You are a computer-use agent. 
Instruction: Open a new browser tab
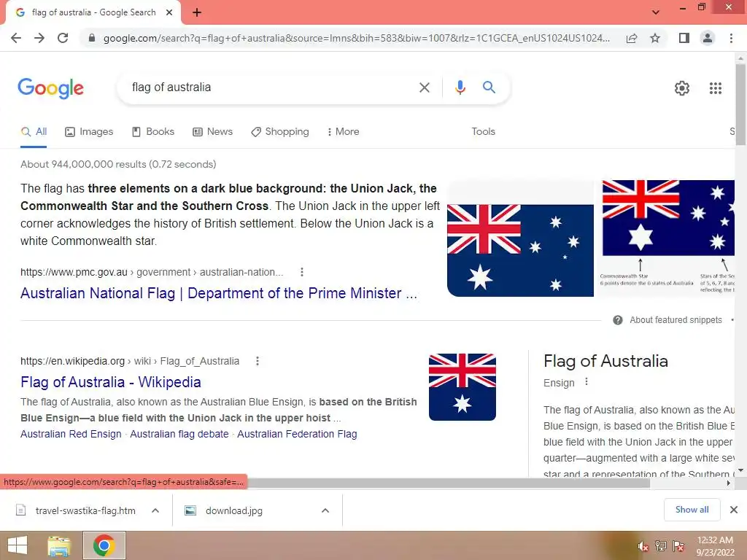tap(197, 12)
